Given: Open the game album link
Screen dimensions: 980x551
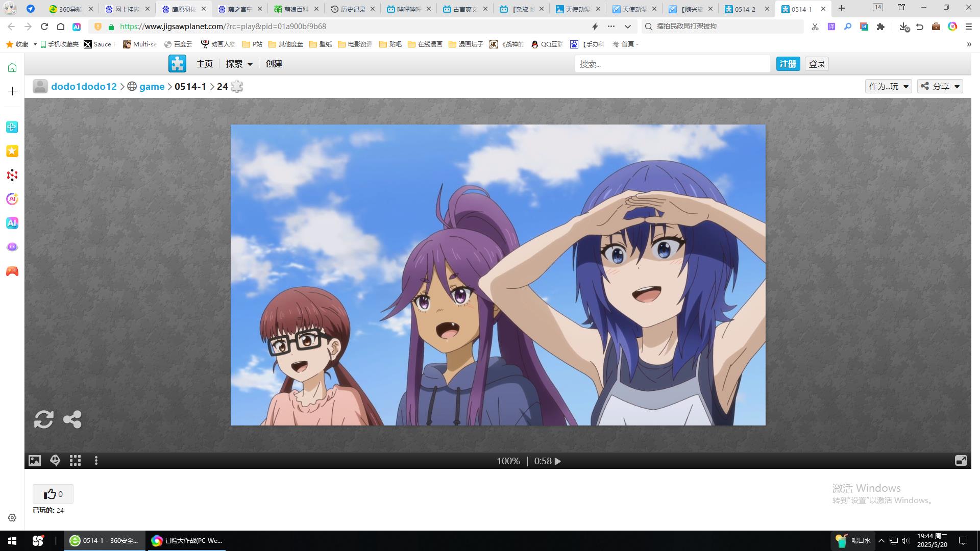Looking at the screenshot, I should coord(152,86).
